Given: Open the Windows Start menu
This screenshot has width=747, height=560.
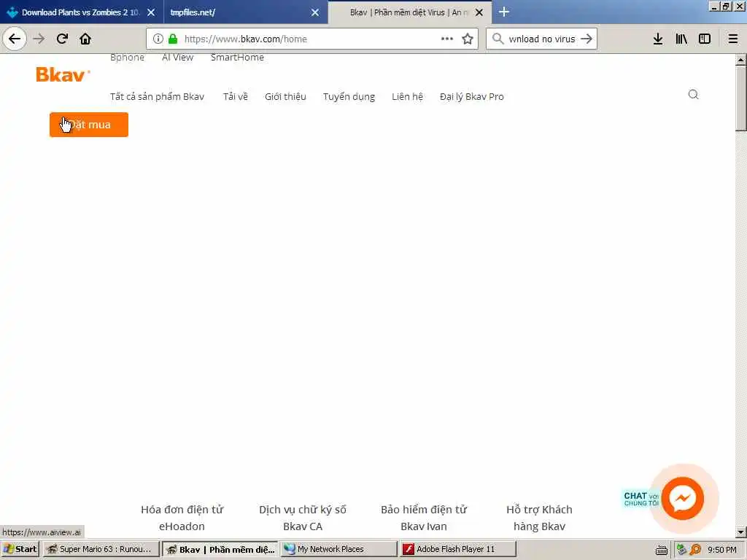Looking at the screenshot, I should tap(20, 549).
